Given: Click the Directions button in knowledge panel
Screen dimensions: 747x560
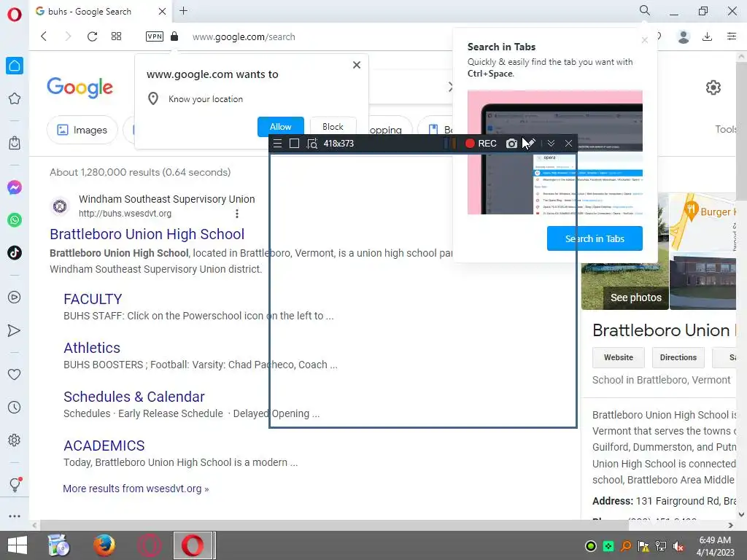Looking at the screenshot, I should 678,357.
